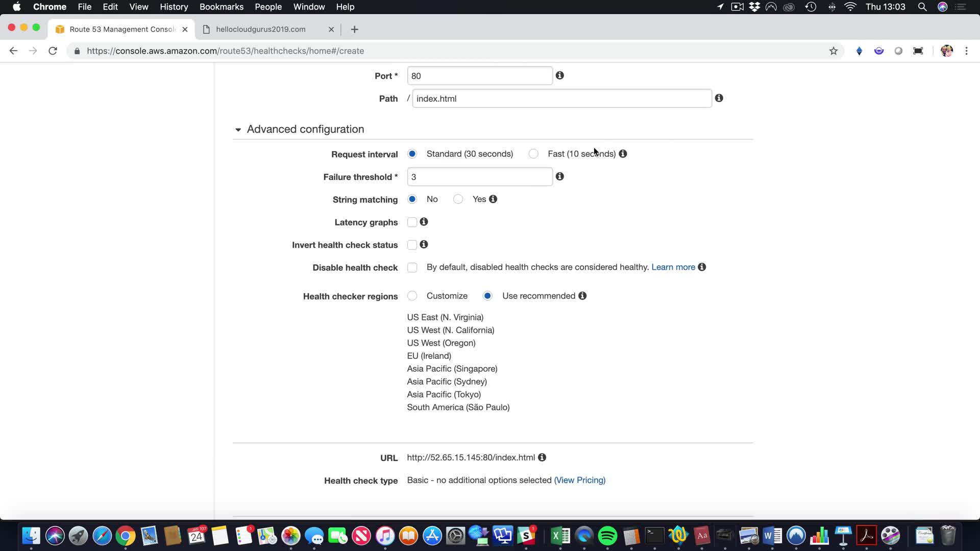Open the Learn more link
Image resolution: width=980 pixels, height=551 pixels.
click(x=673, y=267)
